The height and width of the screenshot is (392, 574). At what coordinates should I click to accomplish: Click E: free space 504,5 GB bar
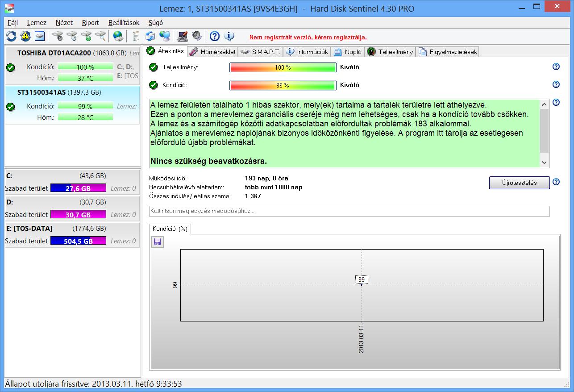tap(78, 241)
